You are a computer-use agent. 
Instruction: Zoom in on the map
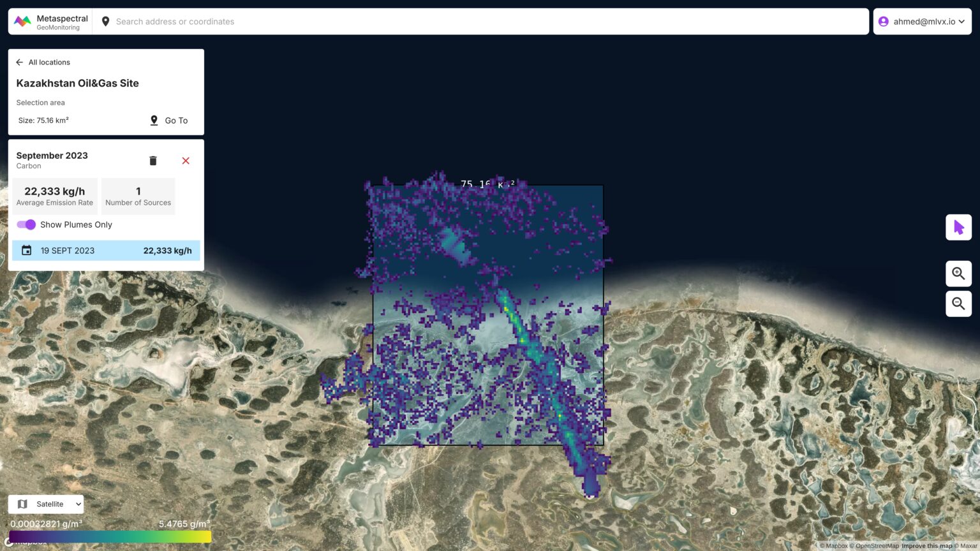pos(958,273)
